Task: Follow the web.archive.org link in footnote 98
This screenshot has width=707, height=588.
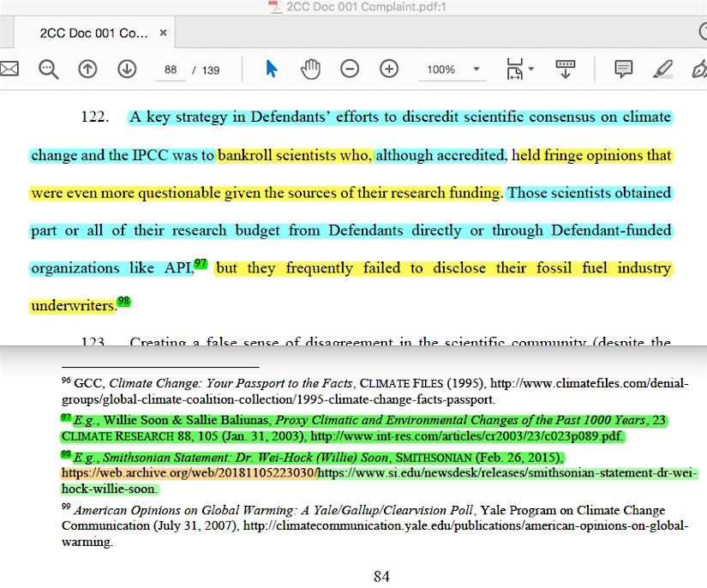Action: point(189,473)
